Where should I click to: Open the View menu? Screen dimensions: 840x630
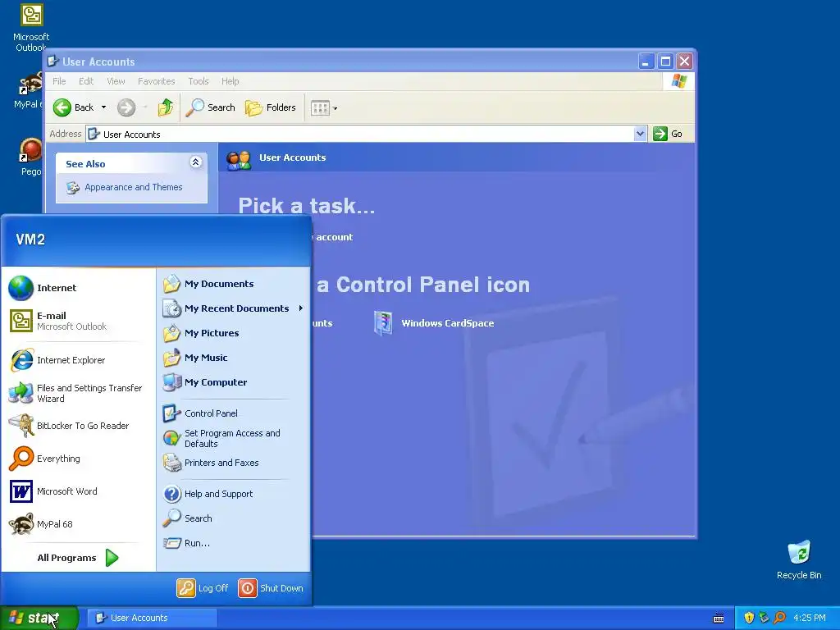point(116,81)
